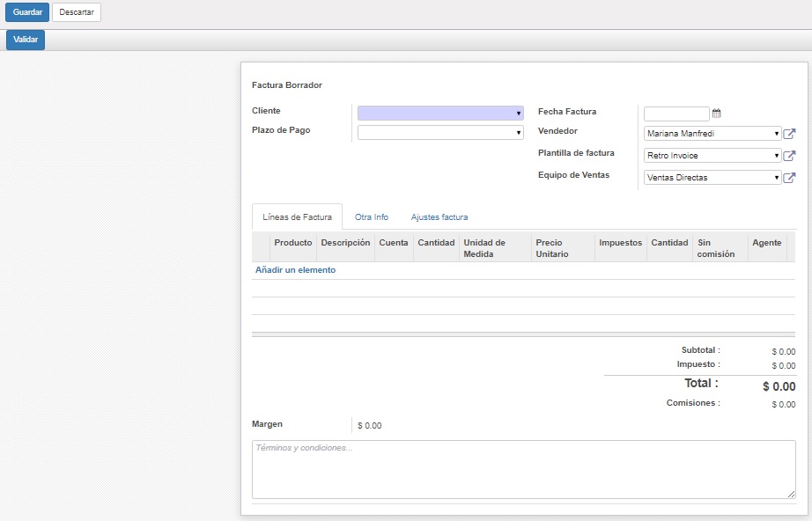Open calendar picker for Fecha Factura
The width and height of the screenshot is (812, 521).
click(716, 114)
